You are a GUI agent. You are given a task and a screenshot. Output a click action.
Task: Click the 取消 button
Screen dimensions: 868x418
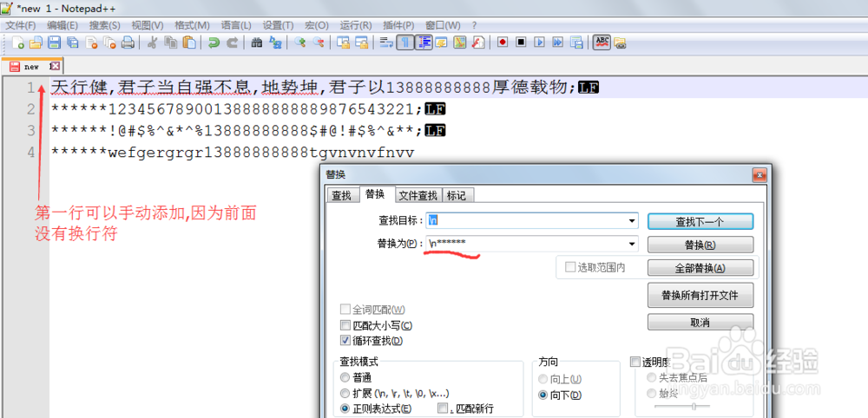pos(700,322)
